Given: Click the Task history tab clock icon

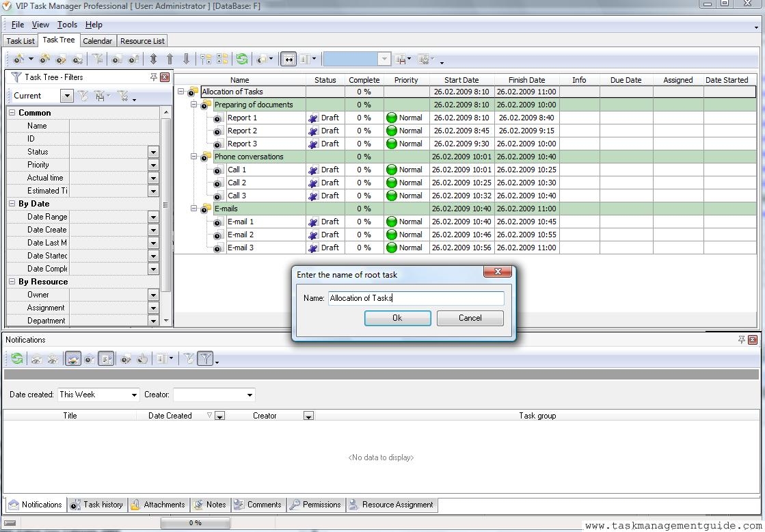Looking at the screenshot, I should (x=75, y=505).
